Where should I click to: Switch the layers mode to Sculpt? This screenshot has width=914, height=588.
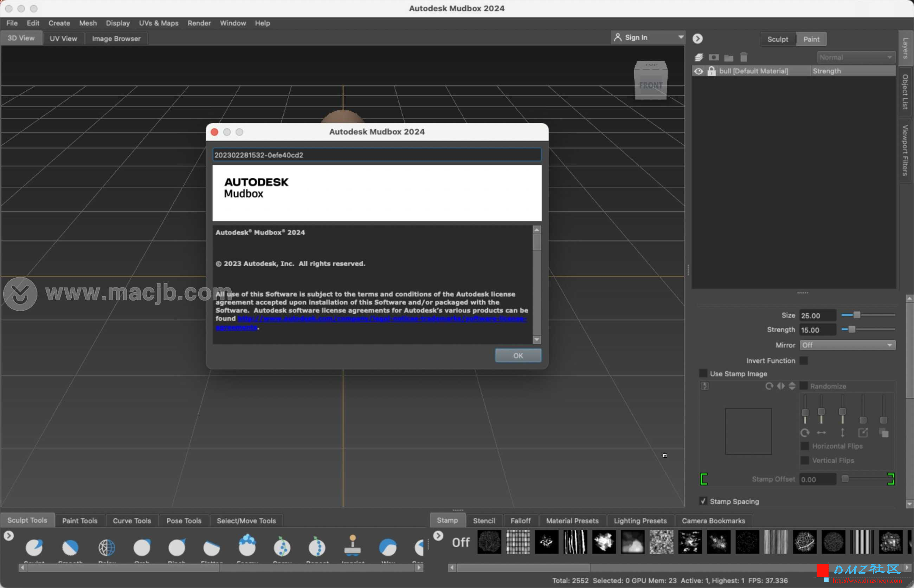coord(777,39)
